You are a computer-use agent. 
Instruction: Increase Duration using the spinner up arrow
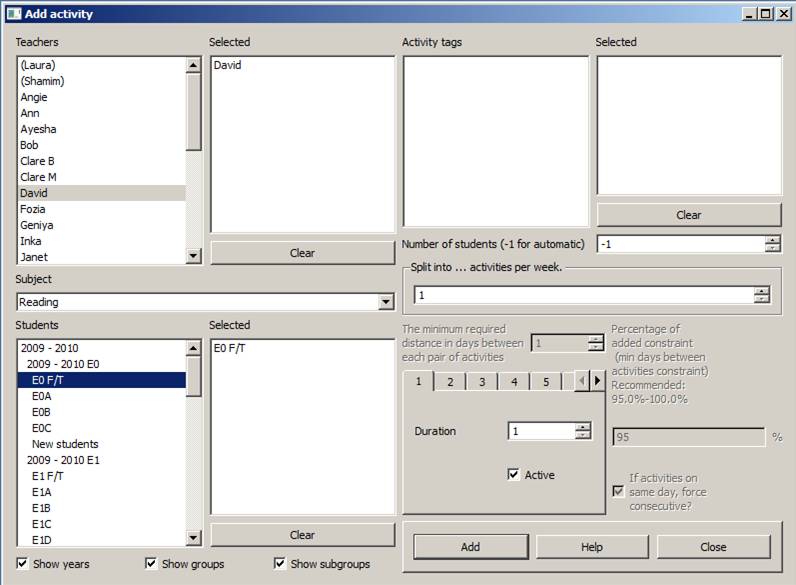coord(584,427)
